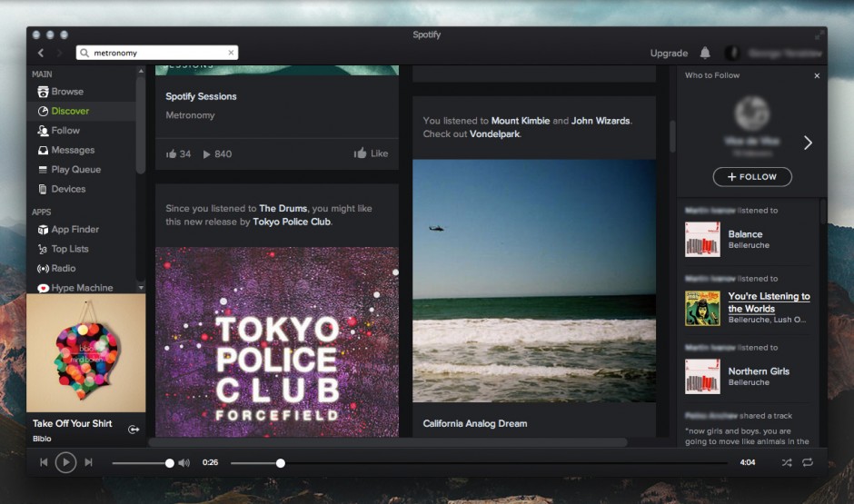Viewport: 854px width, 504px height.
Task: Open the Northern Girls track title
Action: click(x=759, y=371)
